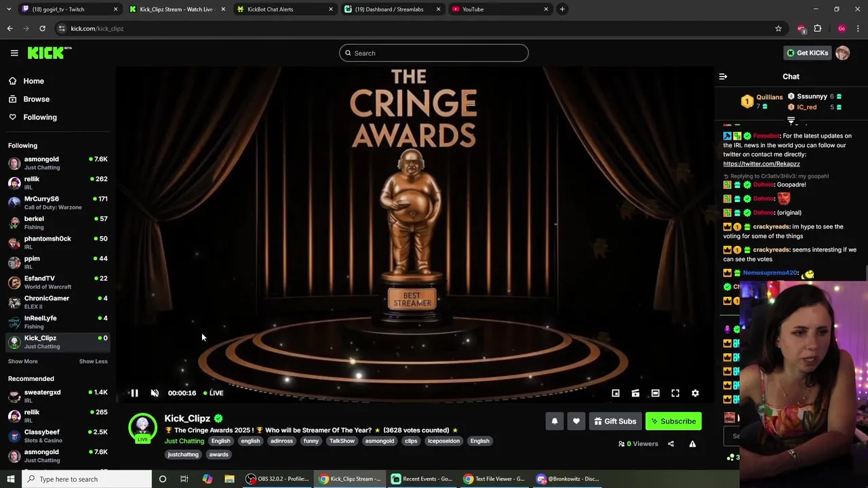This screenshot has width=868, height=488.
Task: Select the awards tag
Action: tap(218, 455)
